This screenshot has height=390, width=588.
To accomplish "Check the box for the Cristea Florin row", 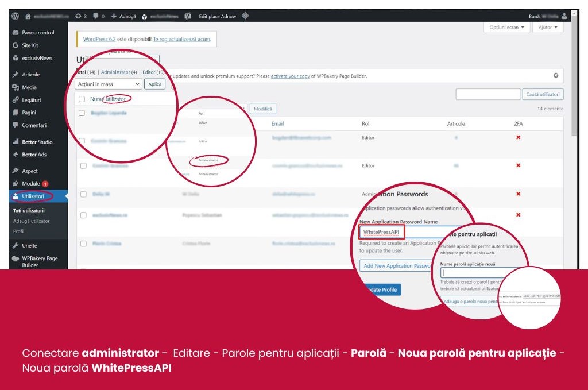I will (83, 244).
